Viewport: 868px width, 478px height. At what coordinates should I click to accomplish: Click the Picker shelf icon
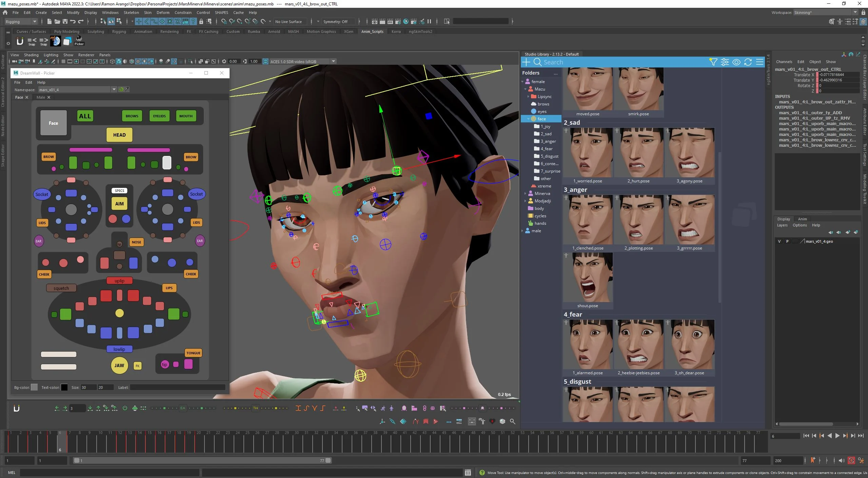tap(79, 40)
